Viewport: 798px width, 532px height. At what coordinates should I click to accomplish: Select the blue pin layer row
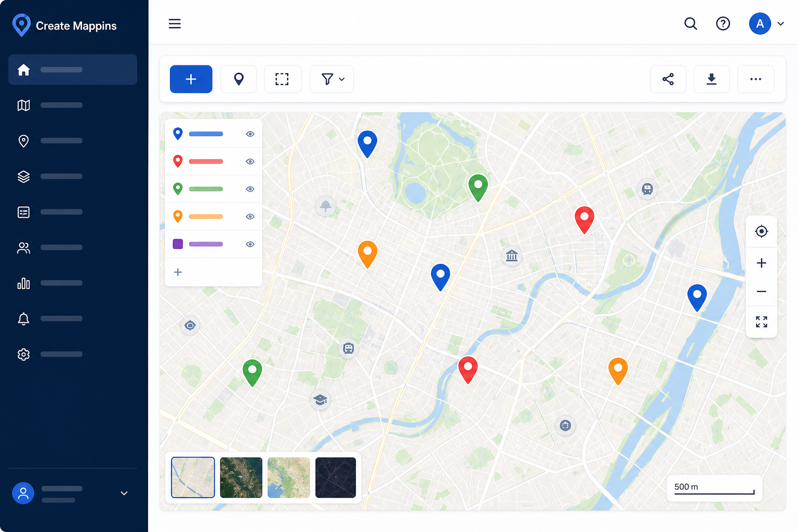(214, 134)
